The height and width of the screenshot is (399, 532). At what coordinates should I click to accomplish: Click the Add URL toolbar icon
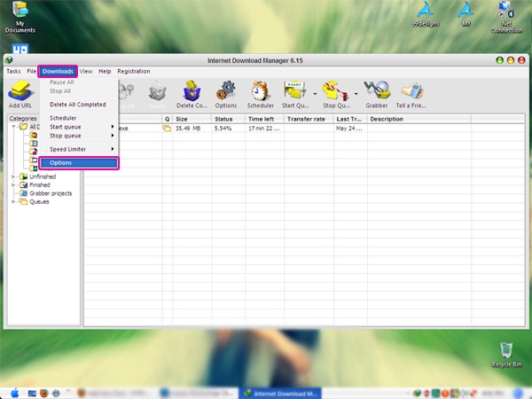pyautogui.click(x=20, y=90)
